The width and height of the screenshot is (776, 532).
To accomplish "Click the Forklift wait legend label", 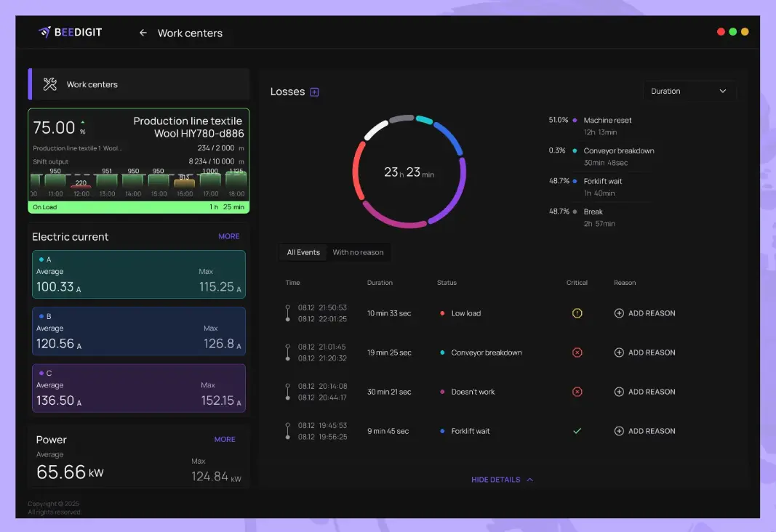I will coord(603,181).
